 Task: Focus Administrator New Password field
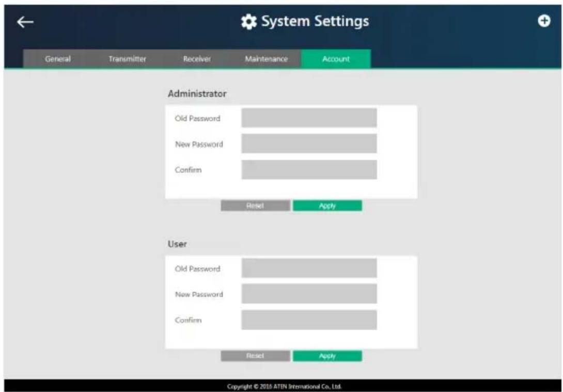pyautogui.click(x=309, y=144)
